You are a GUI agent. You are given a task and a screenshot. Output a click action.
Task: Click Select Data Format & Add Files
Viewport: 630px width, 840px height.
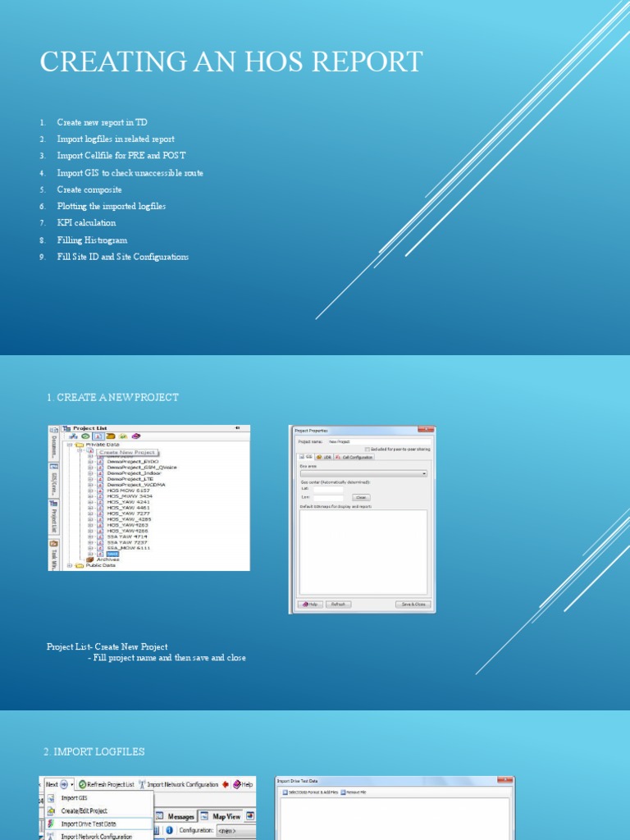(x=311, y=792)
